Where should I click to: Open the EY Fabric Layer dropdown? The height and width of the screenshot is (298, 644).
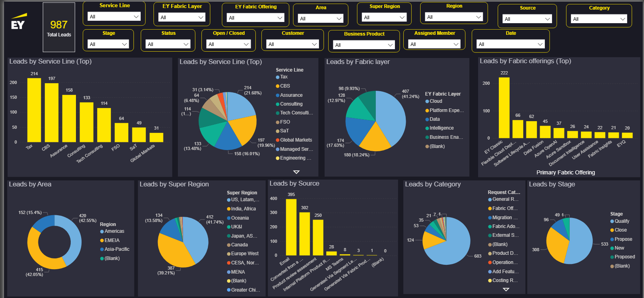tap(182, 17)
